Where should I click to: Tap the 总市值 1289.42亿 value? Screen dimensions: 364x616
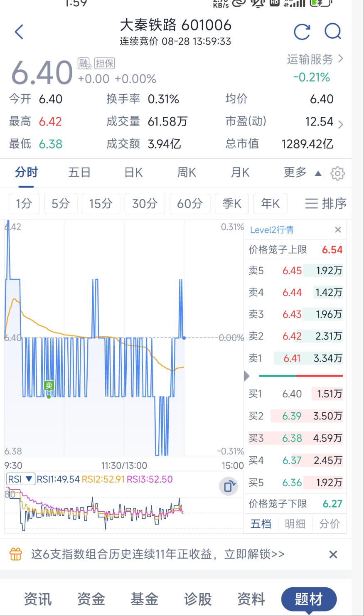click(307, 144)
